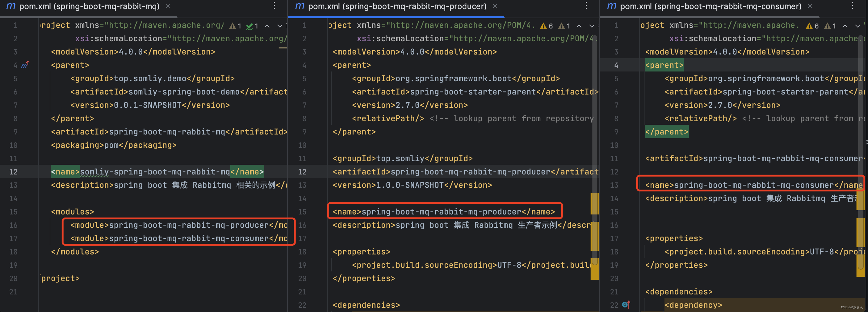Viewport: 868px width, 312px height.
Task: Click the warning indicator in rabbit-mq pom editor
Action: point(235,26)
